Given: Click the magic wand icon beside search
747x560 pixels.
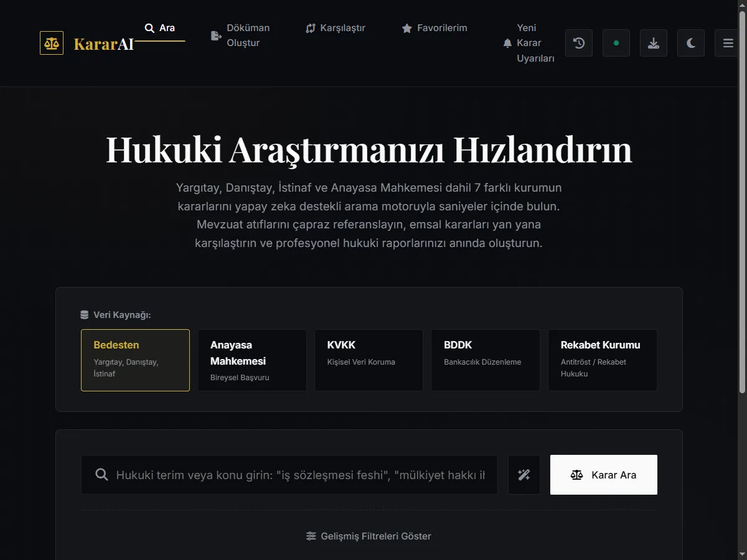Looking at the screenshot, I should pyautogui.click(x=524, y=475).
